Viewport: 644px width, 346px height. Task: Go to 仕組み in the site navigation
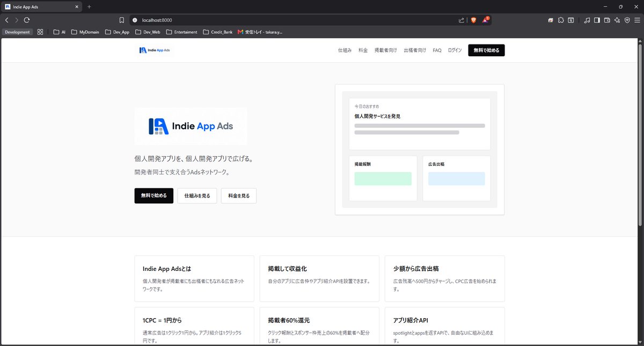click(x=345, y=50)
